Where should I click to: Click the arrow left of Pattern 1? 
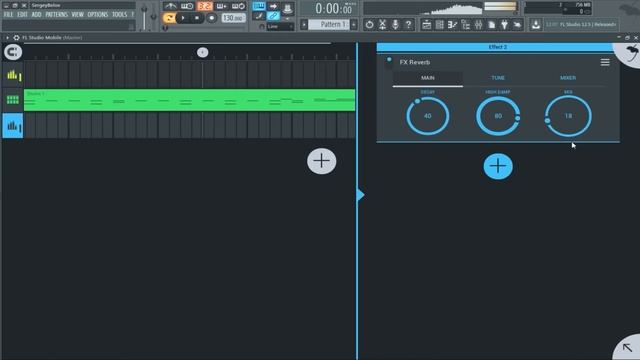pos(304,24)
